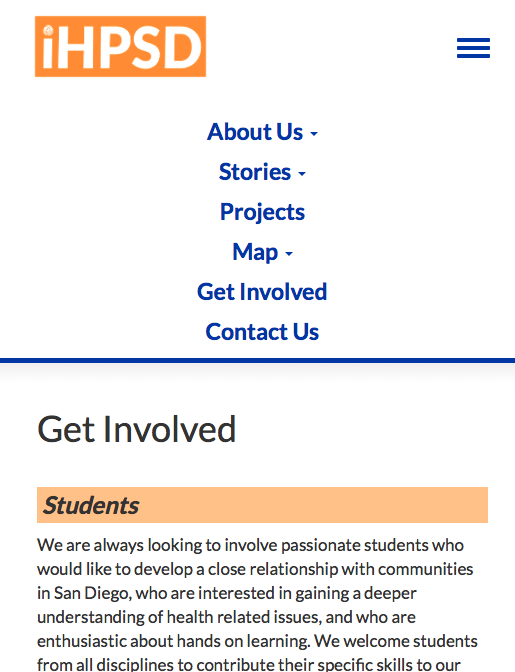Expand the About Us dropdown caret
The height and width of the screenshot is (672, 515).
tap(314, 134)
